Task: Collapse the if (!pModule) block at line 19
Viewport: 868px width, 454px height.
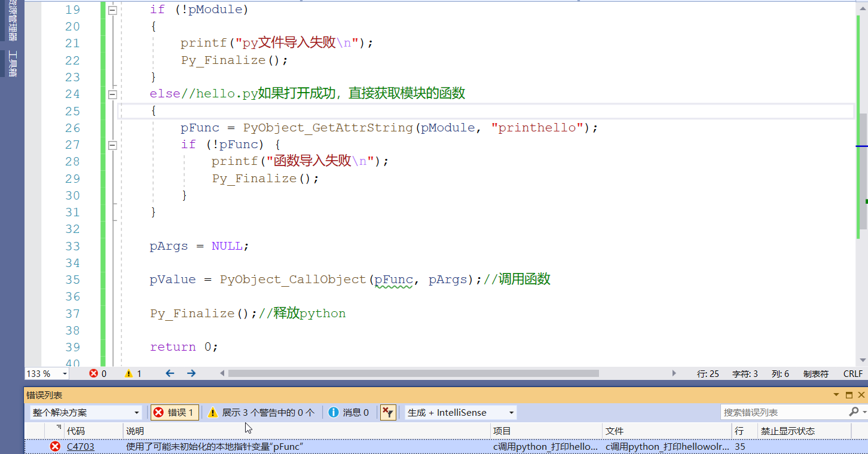Action: (112, 10)
